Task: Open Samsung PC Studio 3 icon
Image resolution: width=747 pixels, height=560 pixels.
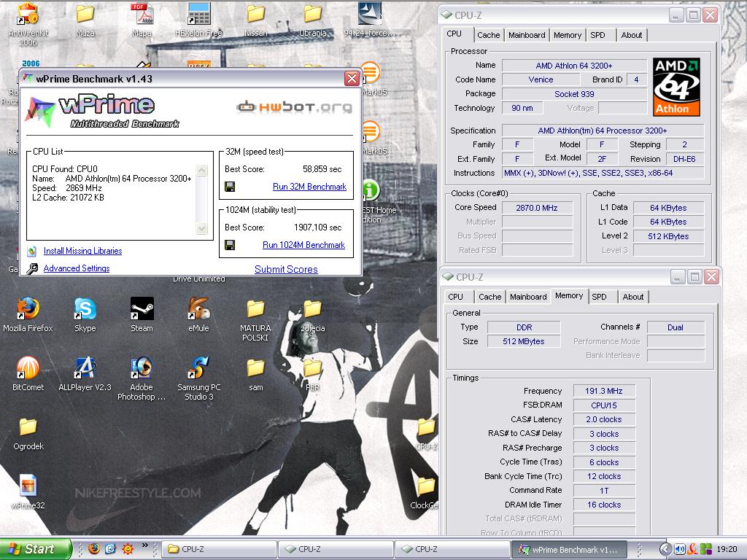Action: [x=198, y=368]
